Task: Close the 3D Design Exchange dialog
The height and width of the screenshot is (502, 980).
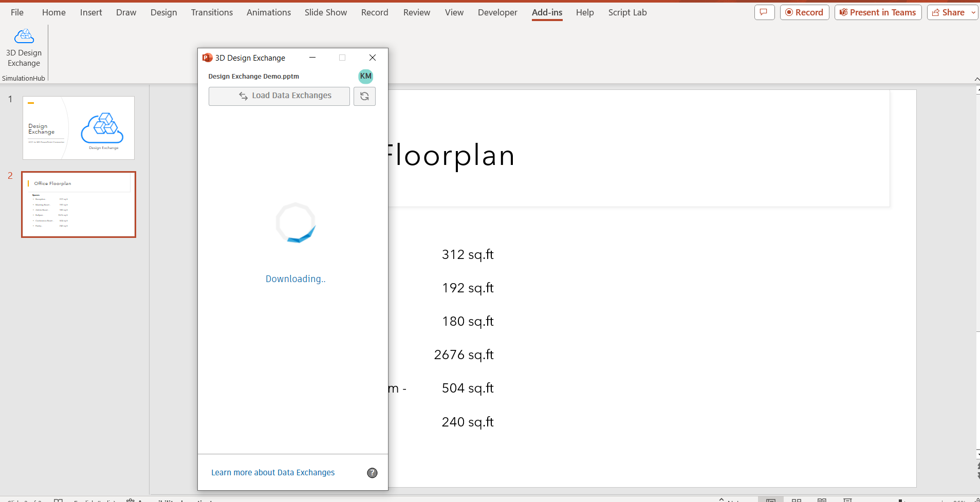Action: pyautogui.click(x=373, y=58)
